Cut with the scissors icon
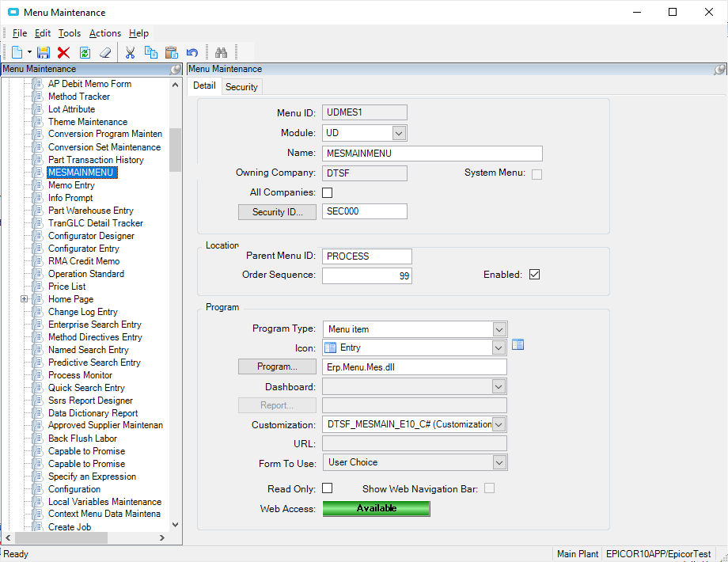The height and width of the screenshot is (562, 728). pyautogui.click(x=130, y=52)
